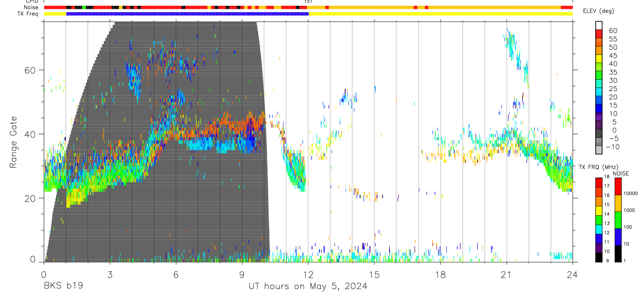Click the Range Gate axis title
Viewport: 644px width, 297px height.
[14, 142]
